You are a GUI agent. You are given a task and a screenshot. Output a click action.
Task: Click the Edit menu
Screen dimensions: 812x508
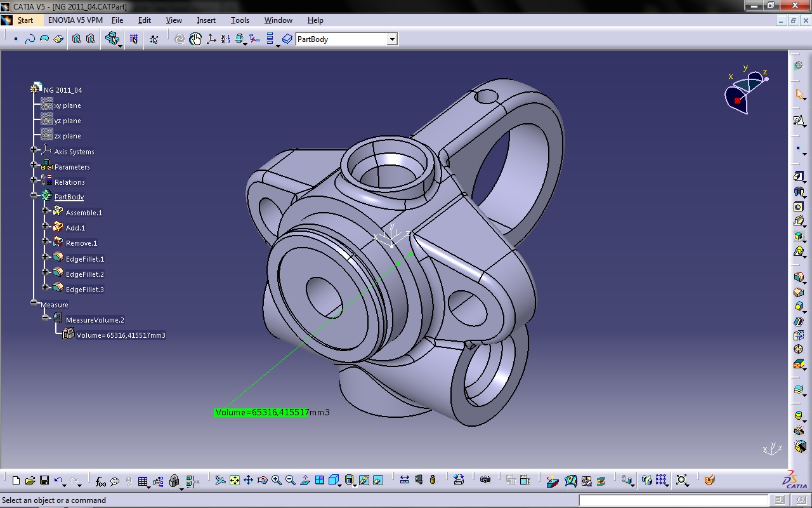(x=145, y=20)
